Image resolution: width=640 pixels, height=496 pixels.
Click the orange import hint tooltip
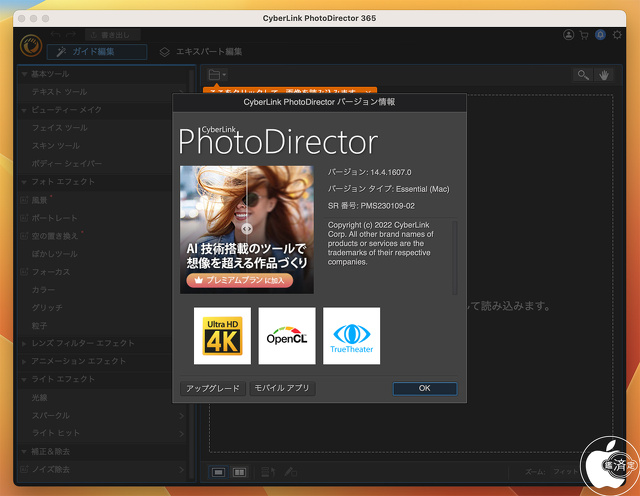tap(289, 91)
